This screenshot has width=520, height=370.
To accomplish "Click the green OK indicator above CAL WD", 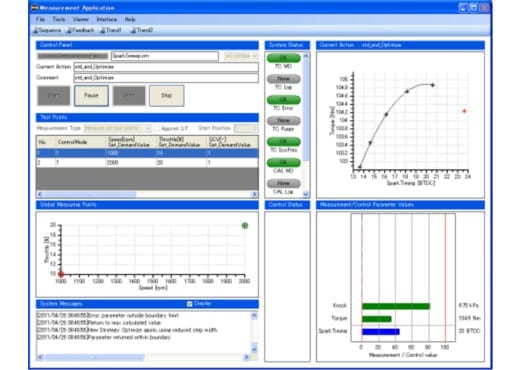I will click(283, 162).
